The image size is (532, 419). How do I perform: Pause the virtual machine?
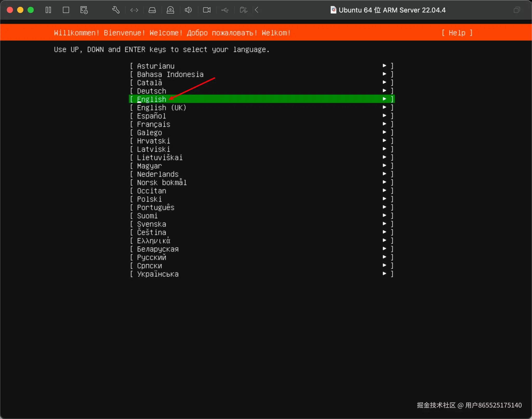[x=48, y=10]
